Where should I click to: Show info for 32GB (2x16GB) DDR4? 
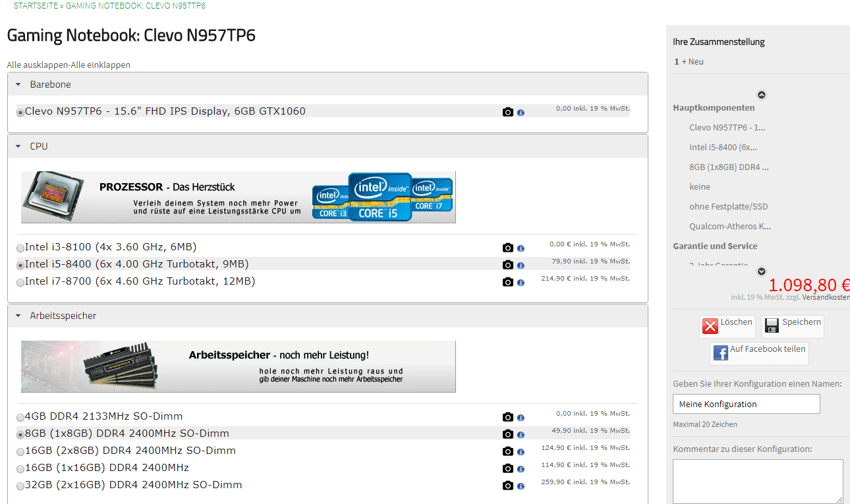tap(521, 486)
